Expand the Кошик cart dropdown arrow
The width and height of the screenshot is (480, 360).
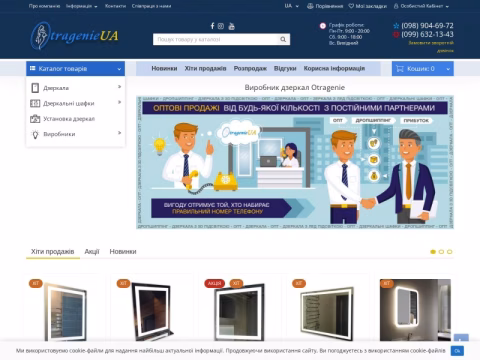[448, 69]
